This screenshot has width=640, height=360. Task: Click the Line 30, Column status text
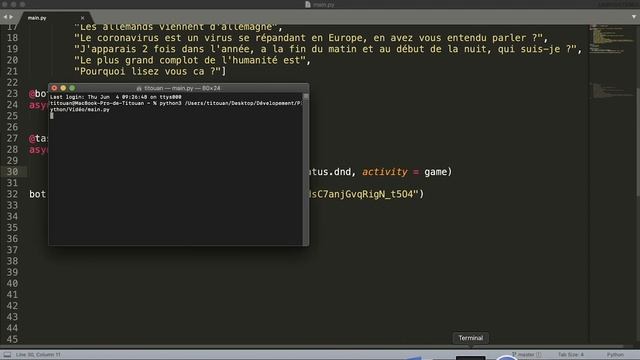pyautogui.click(x=38, y=354)
